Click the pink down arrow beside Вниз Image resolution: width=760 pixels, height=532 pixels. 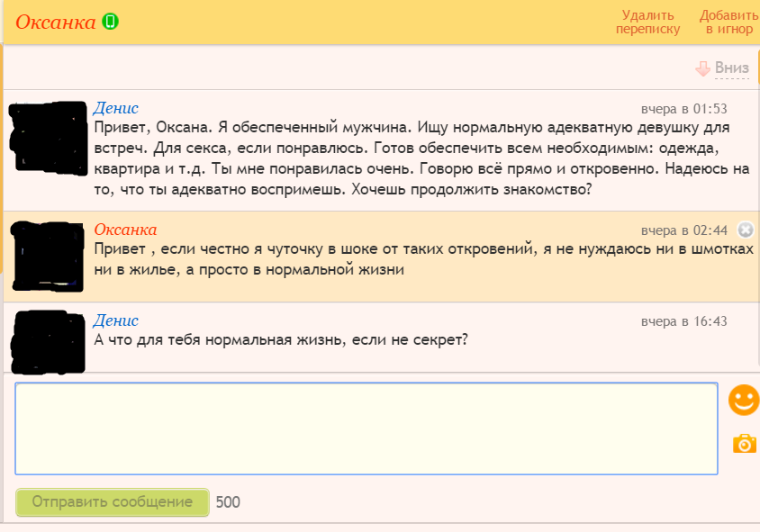coord(702,68)
